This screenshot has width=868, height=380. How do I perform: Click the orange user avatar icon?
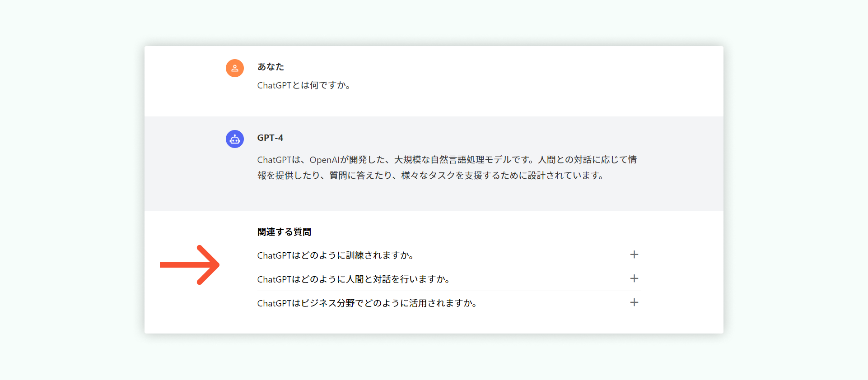coord(235,68)
